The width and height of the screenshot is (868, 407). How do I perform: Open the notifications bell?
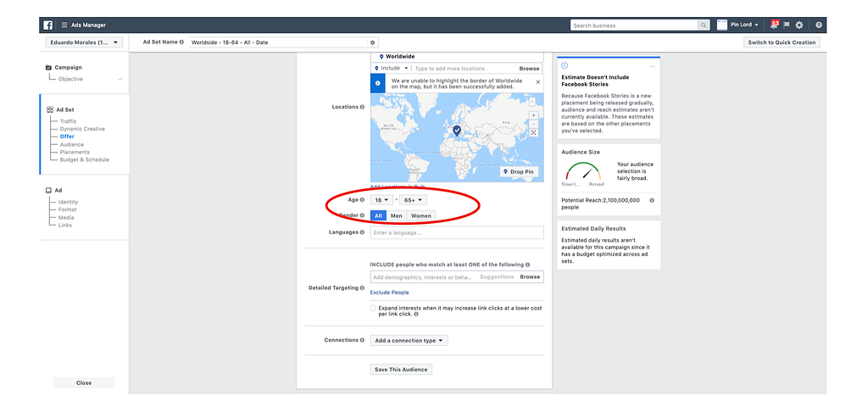[x=772, y=25]
